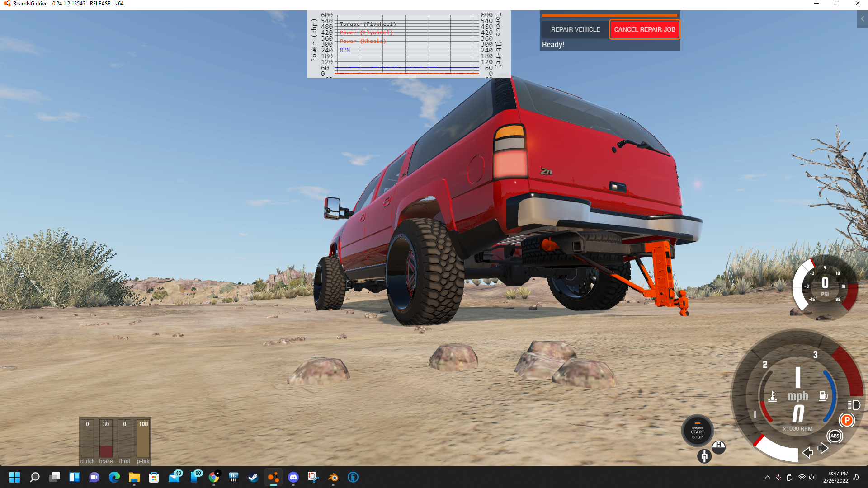Image resolution: width=868 pixels, height=488 pixels.
Task: Click the Ready! status text
Action: (553, 44)
